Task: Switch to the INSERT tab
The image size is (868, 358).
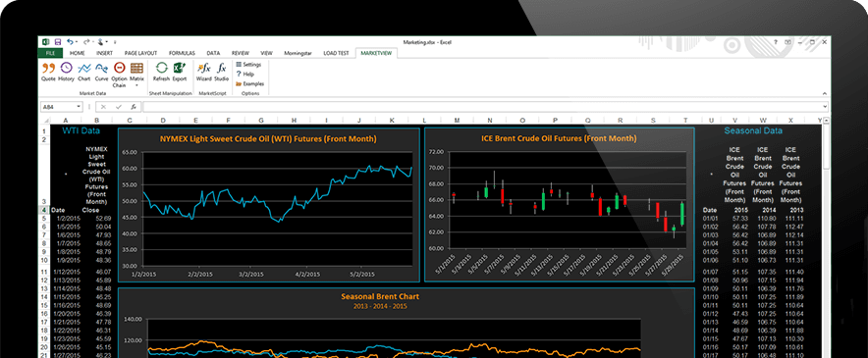Action: (x=104, y=53)
